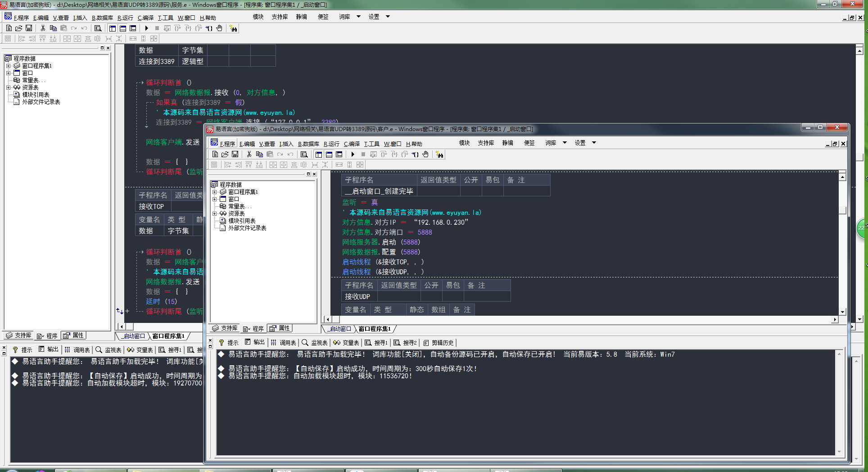Screen dimensions: 868x472
Task: Click 模块 button in 客户.e assistant bar
Action: click(x=464, y=143)
